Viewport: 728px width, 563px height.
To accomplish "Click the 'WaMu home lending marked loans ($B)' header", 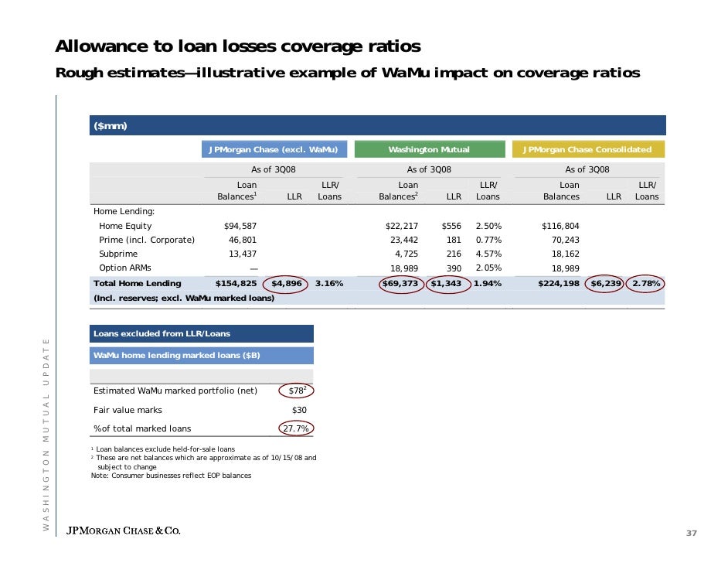I will pyautogui.click(x=202, y=356).
